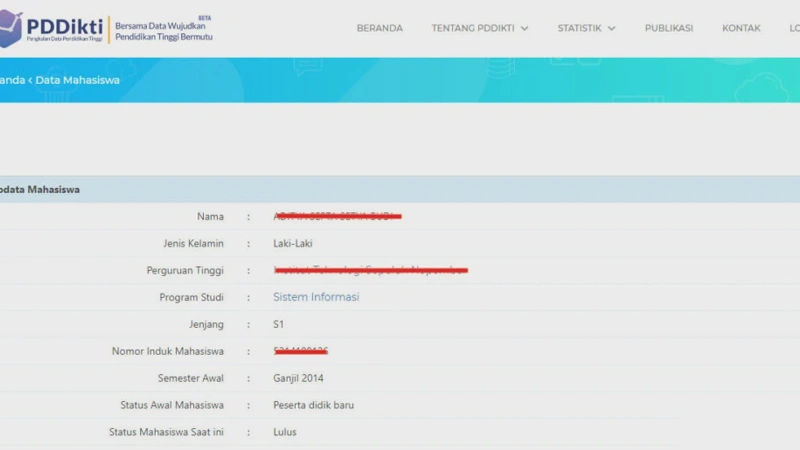Click the Nomor Induk Mahasiswa label

pos(168,351)
